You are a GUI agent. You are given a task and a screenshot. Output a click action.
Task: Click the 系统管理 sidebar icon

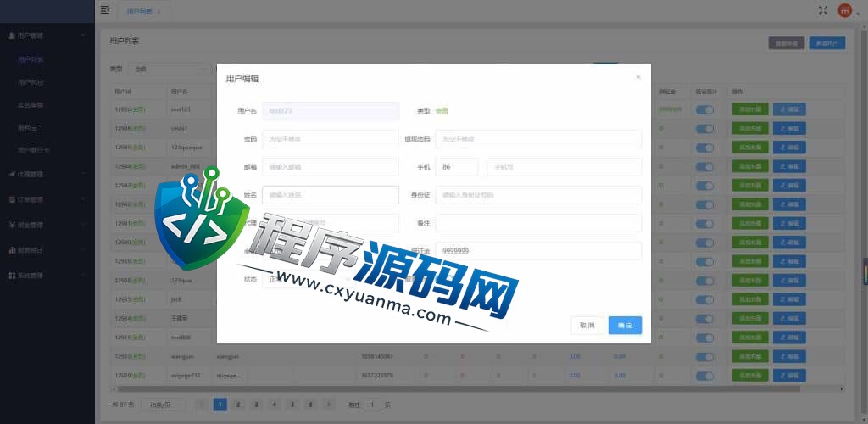[12, 275]
